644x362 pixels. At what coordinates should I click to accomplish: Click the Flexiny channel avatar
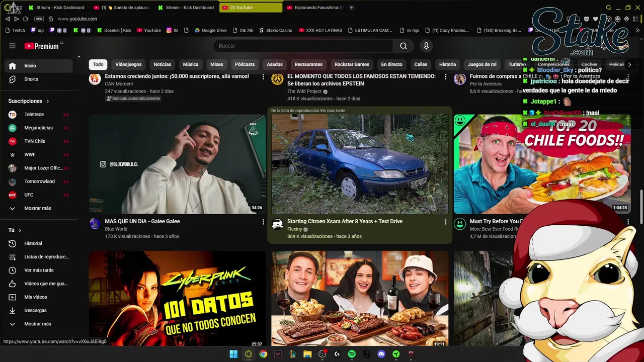(x=277, y=224)
